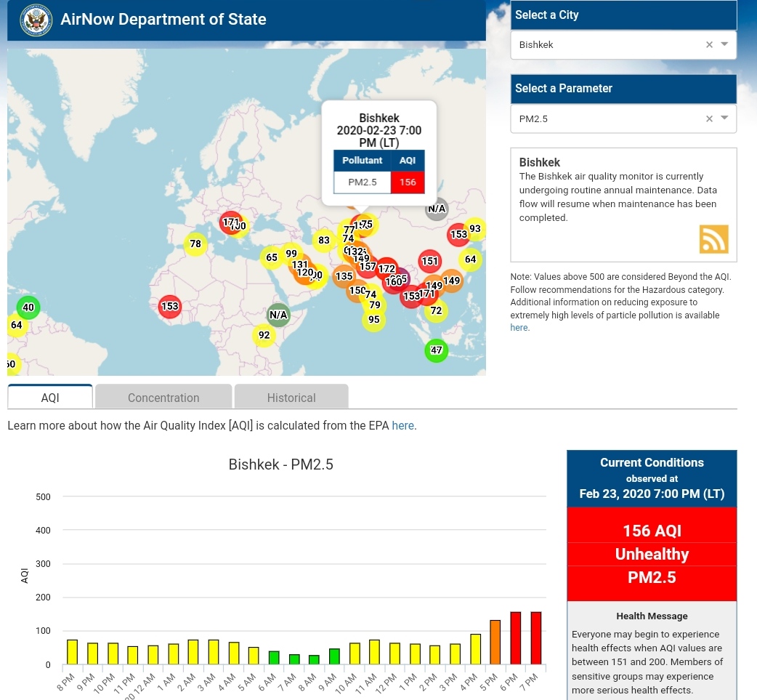This screenshot has height=700, width=757.
Task: Click the Department of State seal logo
Action: pos(34,20)
